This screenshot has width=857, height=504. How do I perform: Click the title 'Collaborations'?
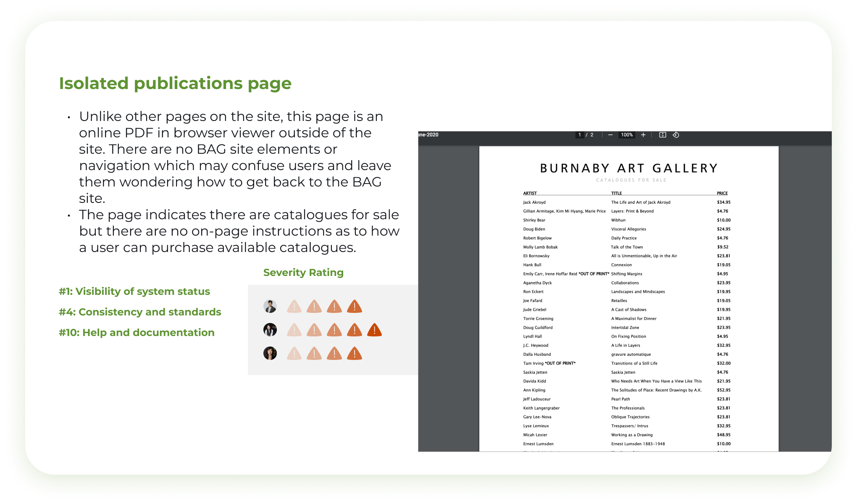click(x=625, y=283)
